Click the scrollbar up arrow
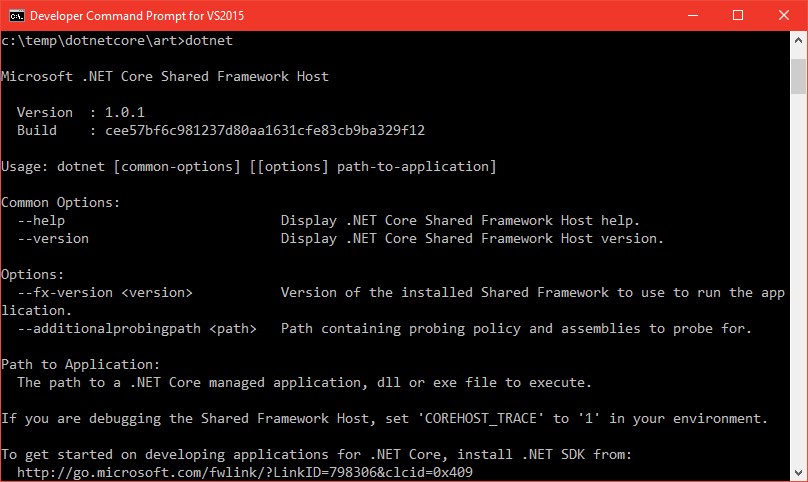The height and width of the screenshot is (482, 808). point(798,40)
